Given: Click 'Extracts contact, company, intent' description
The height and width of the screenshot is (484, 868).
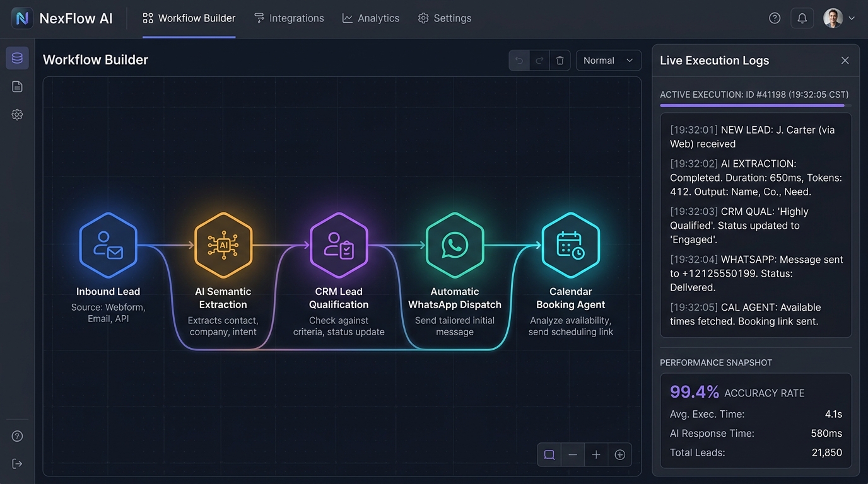Looking at the screenshot, I should 223,326.
